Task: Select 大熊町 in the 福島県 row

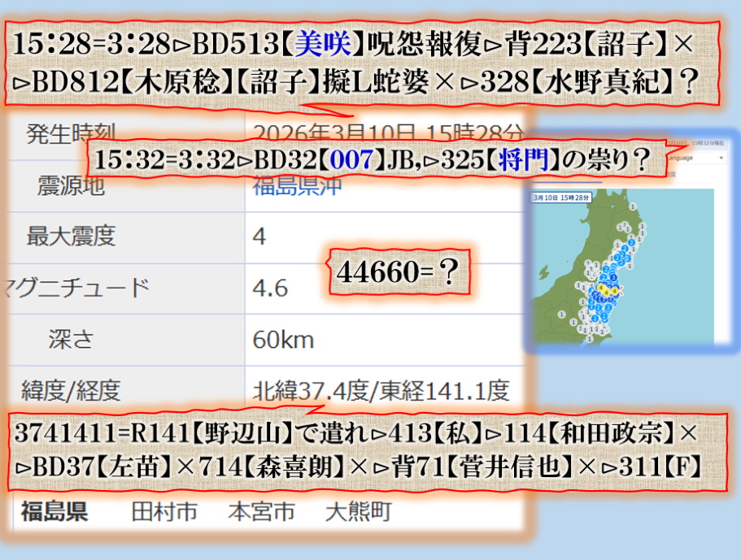Action: point(358,512)
